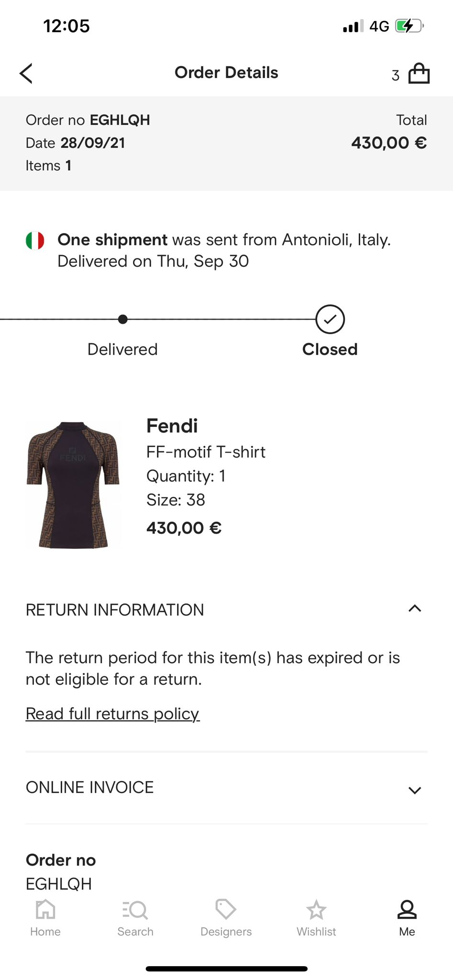Viewport: 453px width, 980px height.
Task: Tap the Italian flag icon
Action: point(35,240)
